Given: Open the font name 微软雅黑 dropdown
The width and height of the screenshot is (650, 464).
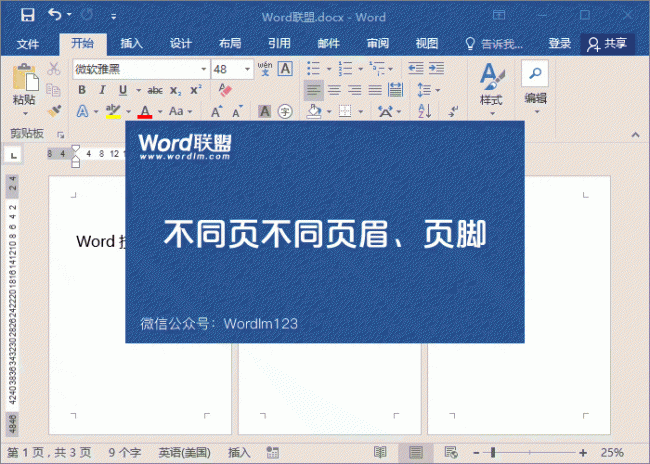Looking at the screenshot, I should tap(204, 69).
